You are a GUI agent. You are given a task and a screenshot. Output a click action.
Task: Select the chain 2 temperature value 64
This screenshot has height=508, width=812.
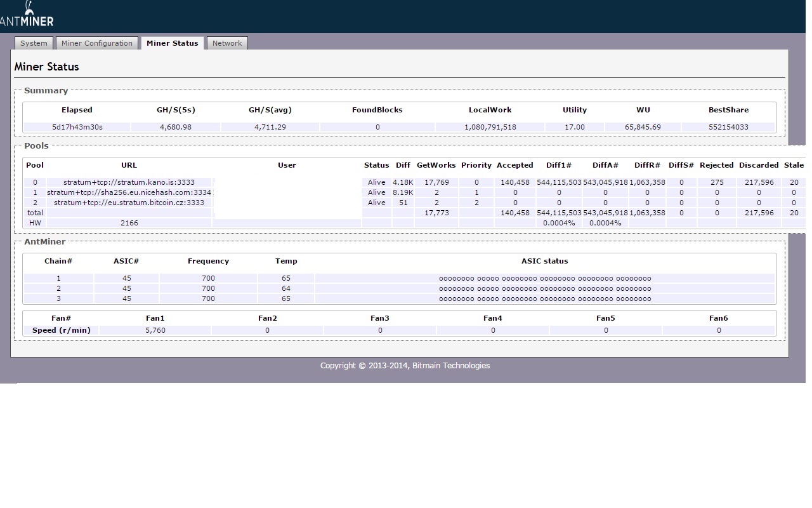click(286, 288)
